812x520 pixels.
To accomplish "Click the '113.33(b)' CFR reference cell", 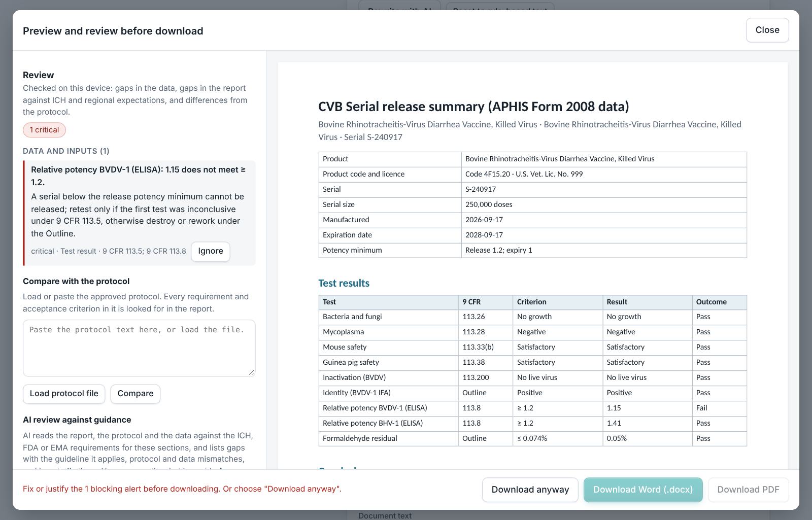I will [x=485, y=347].
